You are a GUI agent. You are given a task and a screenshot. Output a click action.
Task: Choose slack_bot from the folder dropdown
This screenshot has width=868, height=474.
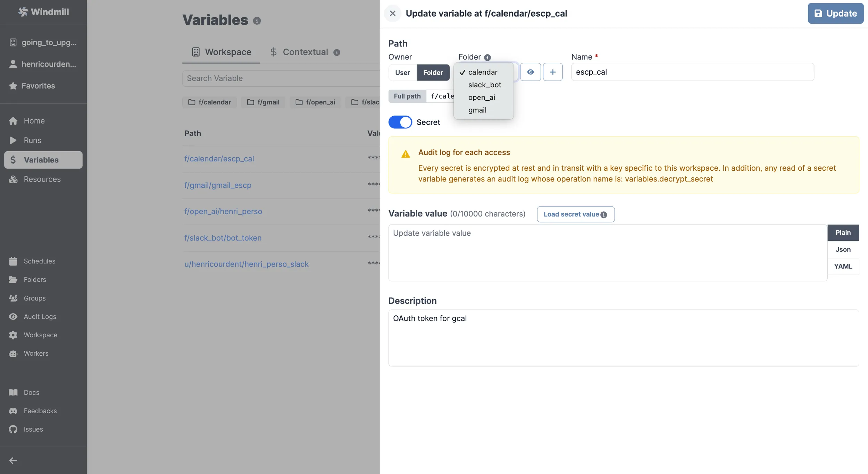pos(485,85)
